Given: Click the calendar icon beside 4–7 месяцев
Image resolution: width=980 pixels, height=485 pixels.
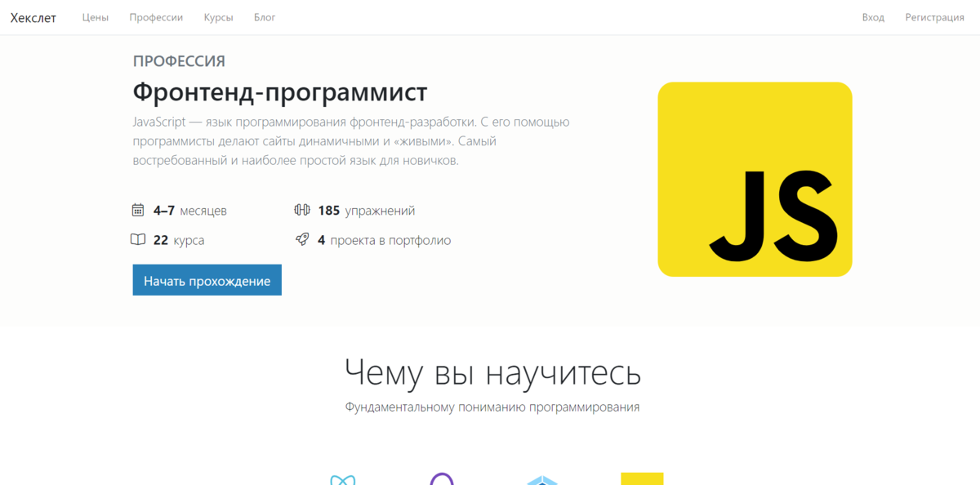Looking at the screenshot, I should [x=138, y=210].
